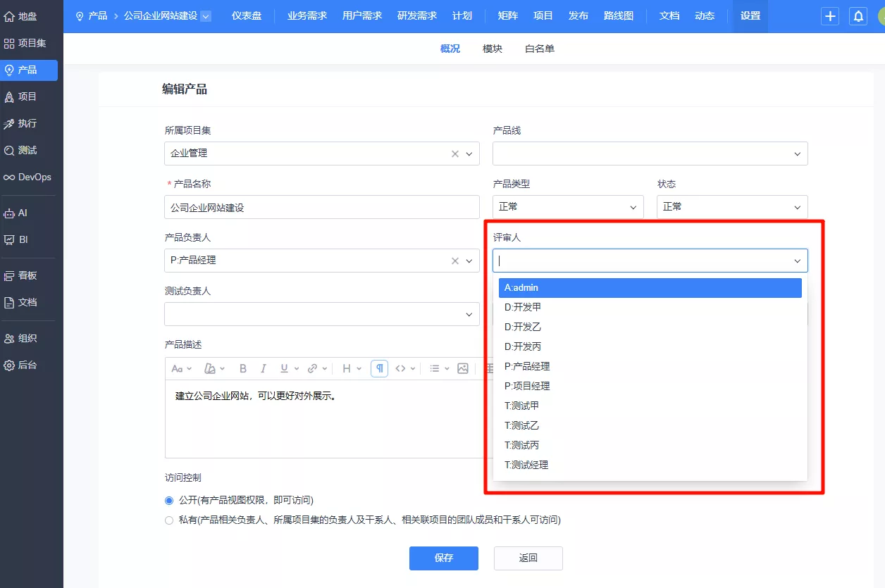
Task: Click the italic formatting icon in editor
Action: [x=264, y=368]
